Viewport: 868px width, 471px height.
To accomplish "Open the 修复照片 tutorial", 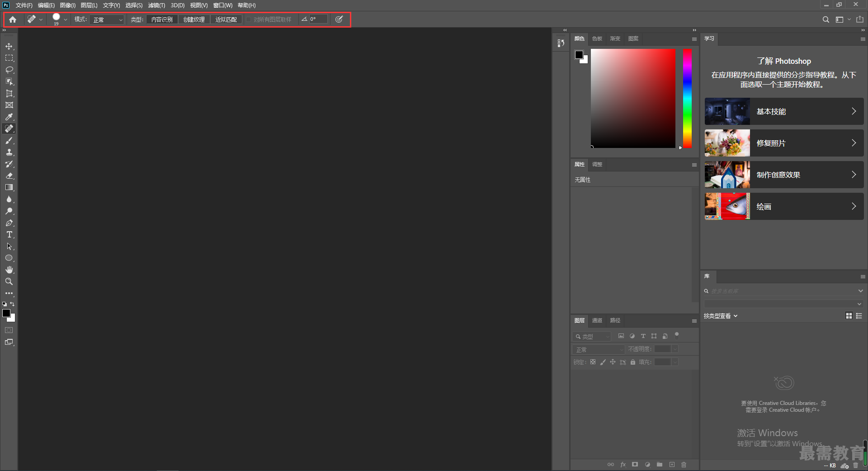I will pyautogui.click(x=784, y=143).
